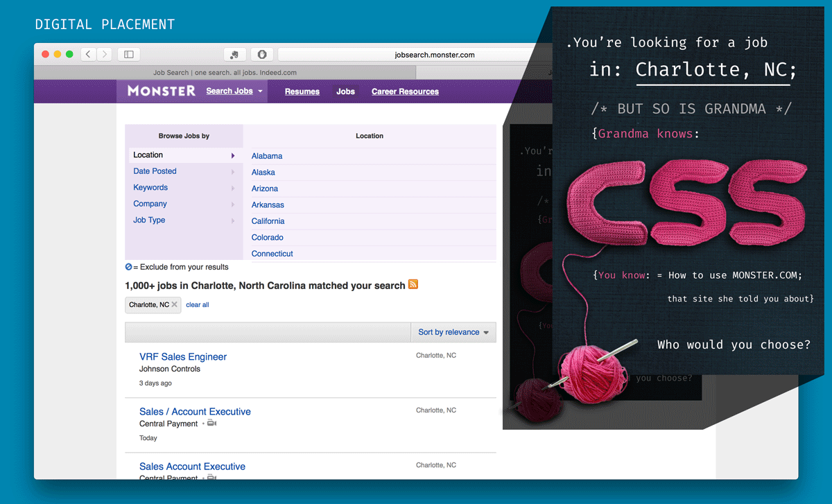The height and width of the screenshot is (504, 832).
Task: Toggle Safari sidebar button
Action: pos(129,54)
